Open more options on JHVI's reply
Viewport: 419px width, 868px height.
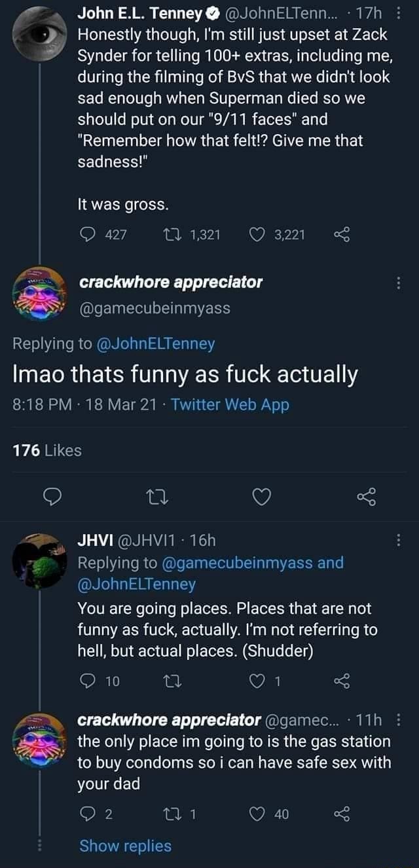[x=399, y=541]
